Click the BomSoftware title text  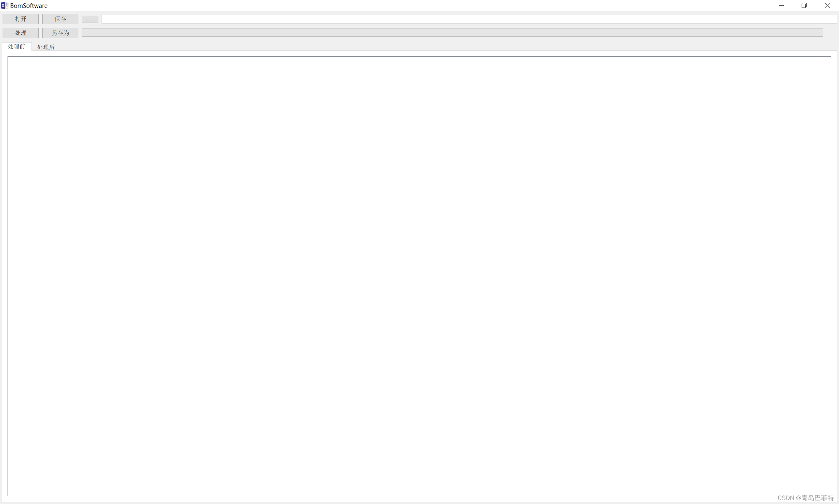(29, 6)
